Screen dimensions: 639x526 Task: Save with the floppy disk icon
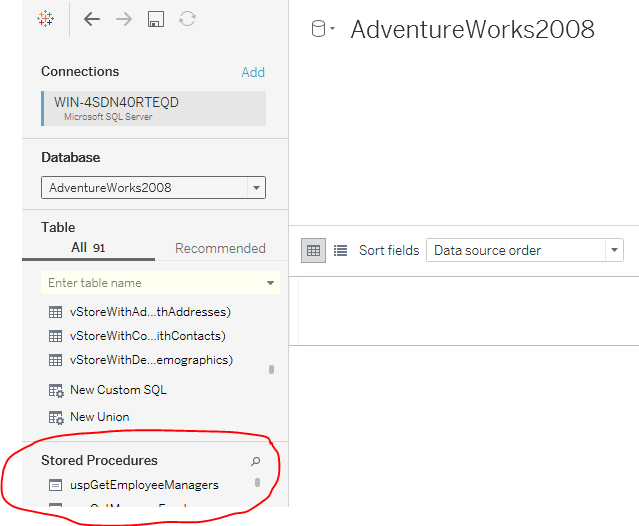click(156, 19)
